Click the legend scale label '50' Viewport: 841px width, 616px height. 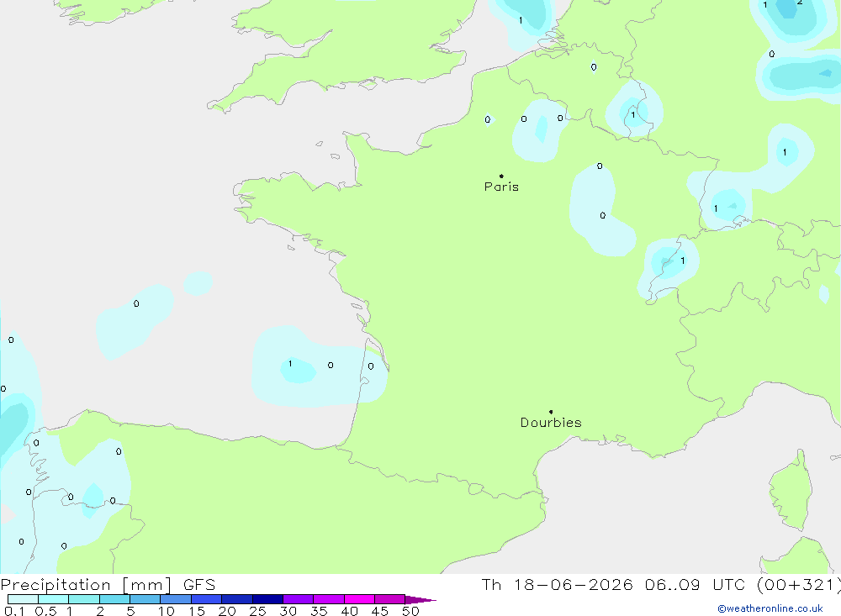[411, 611]
